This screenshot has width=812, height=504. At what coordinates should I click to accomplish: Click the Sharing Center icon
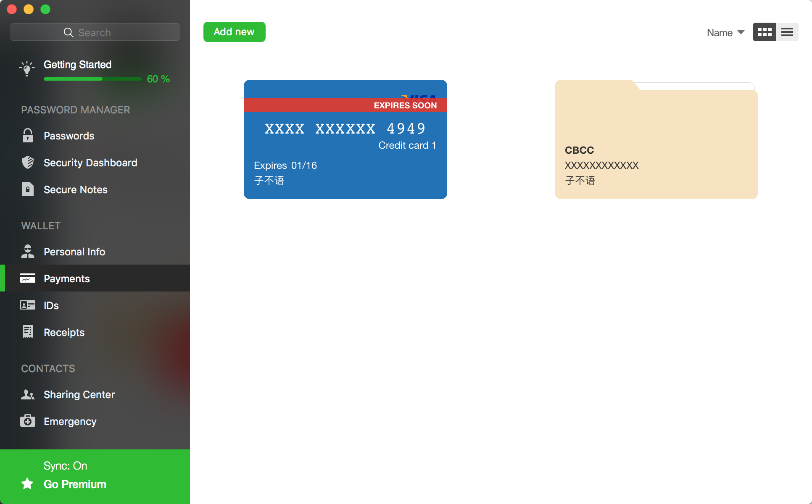point(27,394)
